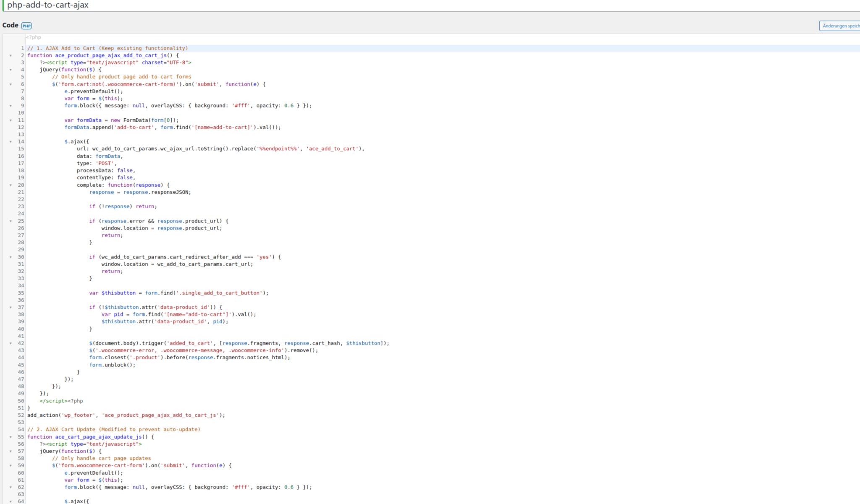Fold the submit handler at line 6
The image size is (860, 504).
pyautogui.click(x=10, y=84)
